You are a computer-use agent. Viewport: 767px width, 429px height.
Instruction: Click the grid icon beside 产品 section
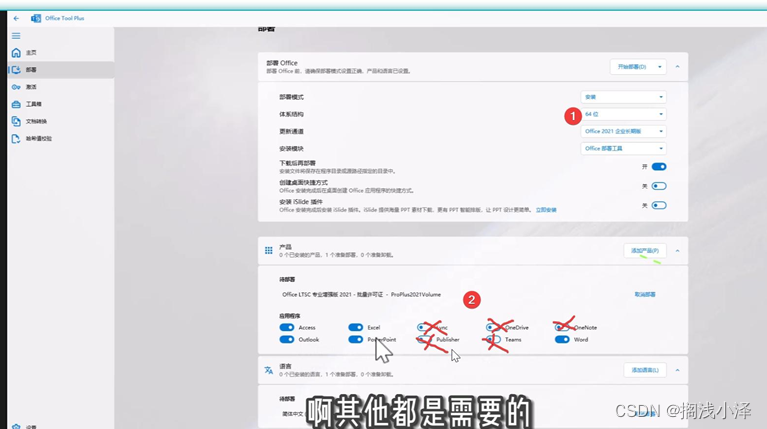pos(269,250)
